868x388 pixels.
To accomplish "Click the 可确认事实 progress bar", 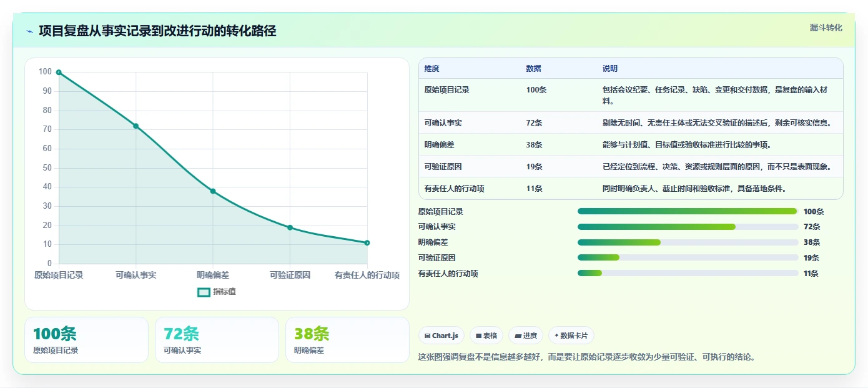I will (x=688, y=227).
